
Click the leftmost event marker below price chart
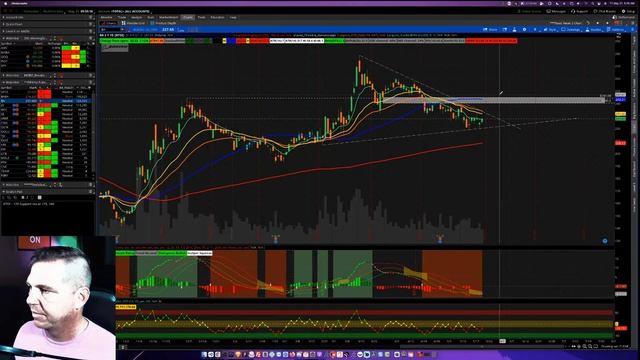[x=117, y=238]
